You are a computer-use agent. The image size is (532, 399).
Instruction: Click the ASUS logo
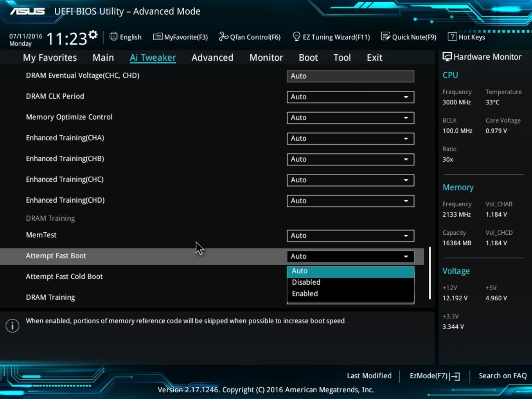27,11
